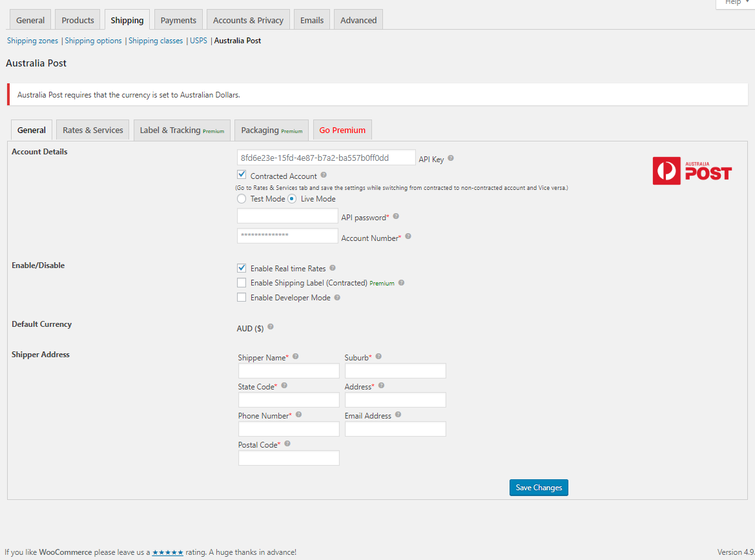Viewport: 755px width, 560px height.
Task: Open the Products settings tab
Action: tap(78, 20)
